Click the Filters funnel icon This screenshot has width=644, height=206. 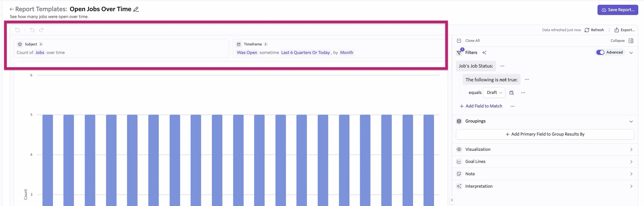click(x=459, y=53)
